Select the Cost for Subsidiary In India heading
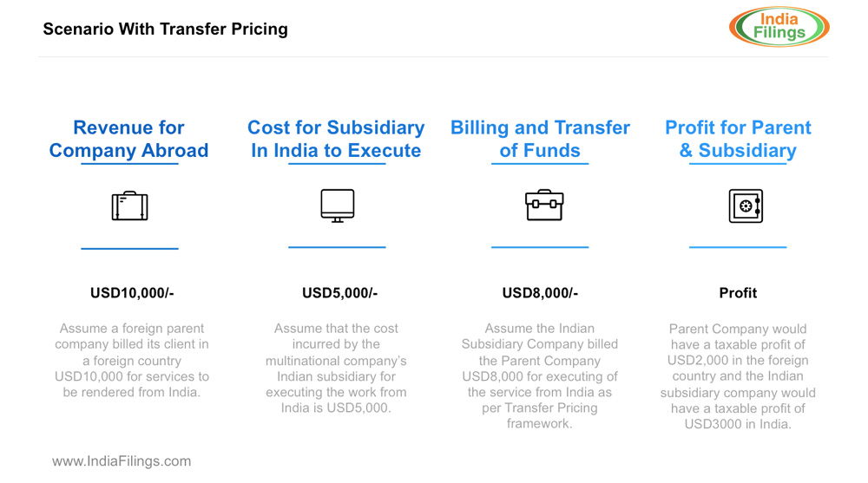 click(x=336, y=139)
